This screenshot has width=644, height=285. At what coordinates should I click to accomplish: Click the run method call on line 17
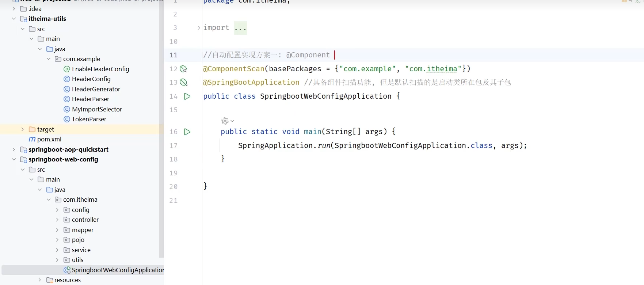pos(324,145)
